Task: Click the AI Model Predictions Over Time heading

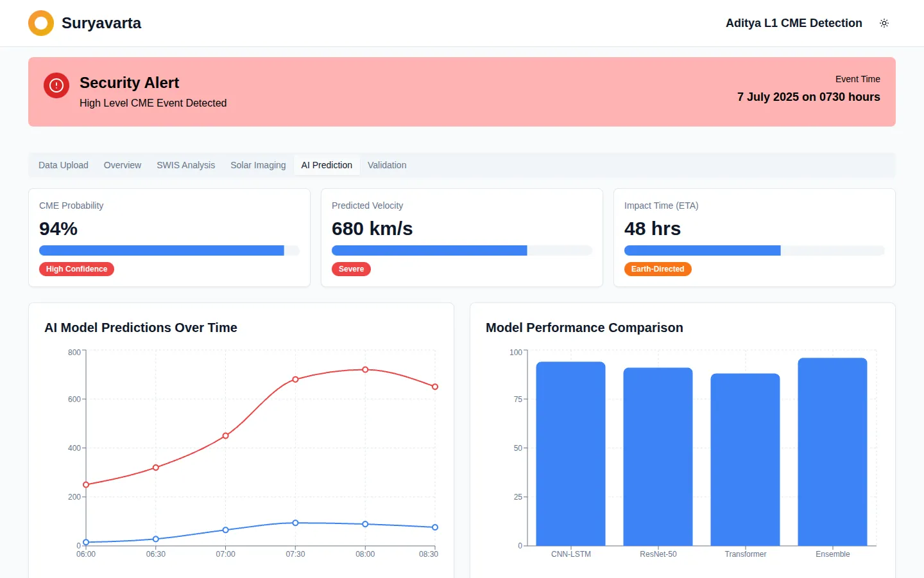Action: [141, 328]
